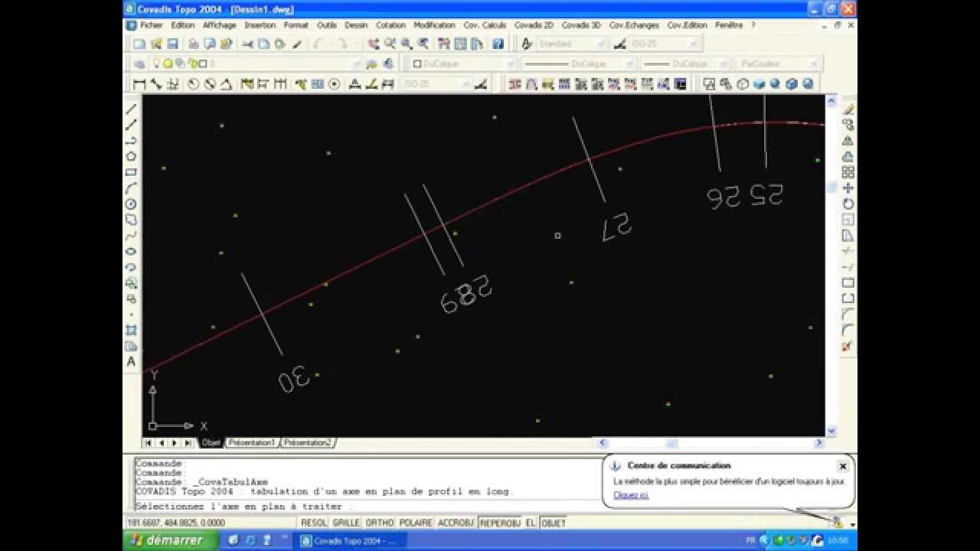Toggle POLAIRE tracking in status bar
Image resolution: width=980 pixels, height=551 pixels.
point(415,523)
